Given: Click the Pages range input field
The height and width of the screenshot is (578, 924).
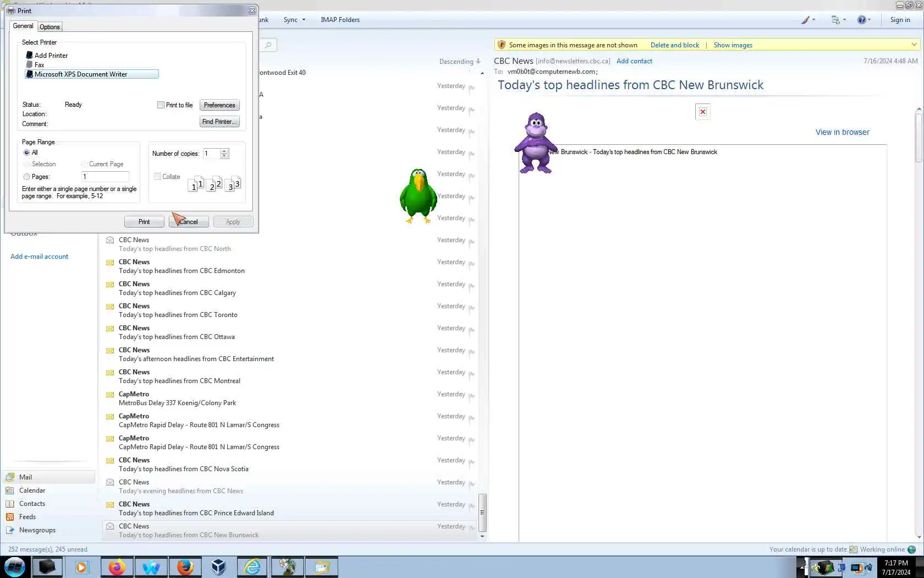Looking at the screenshot, I should point(105,177).
